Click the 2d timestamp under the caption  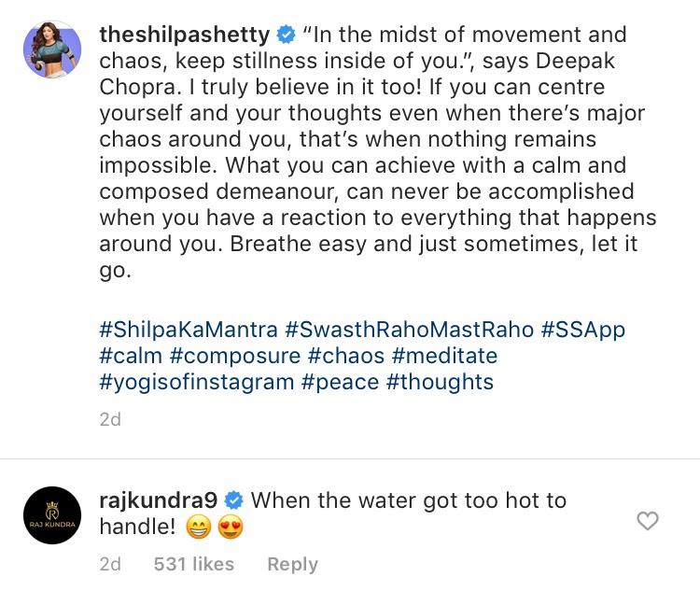[110, 419]
